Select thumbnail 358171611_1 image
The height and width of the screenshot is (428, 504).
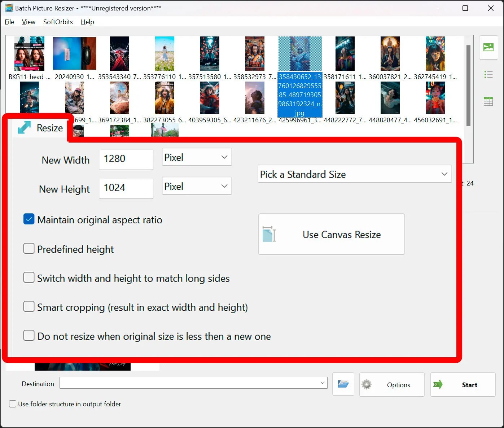tap(345, 53)
